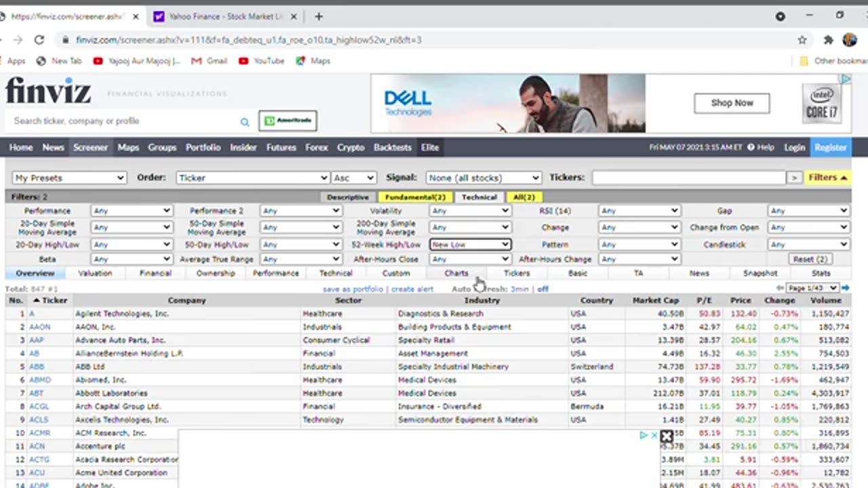Click Abbott Laboratories company cell
868x488 pixels.
coord(186,393)
